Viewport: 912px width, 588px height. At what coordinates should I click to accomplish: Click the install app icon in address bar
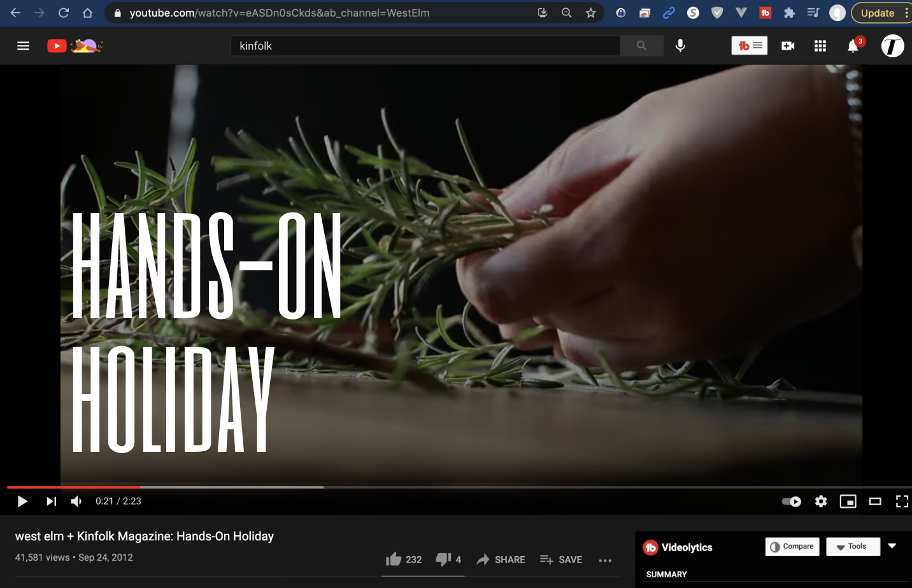click(x=543, y=13)
